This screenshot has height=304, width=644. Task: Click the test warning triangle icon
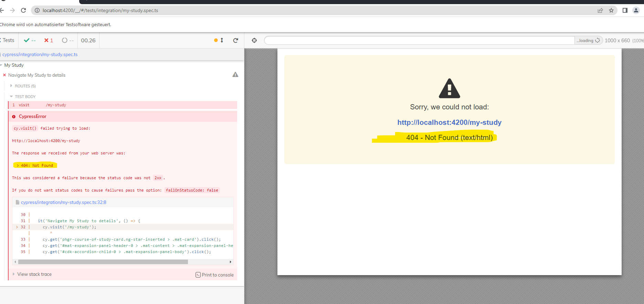point(235,75)
